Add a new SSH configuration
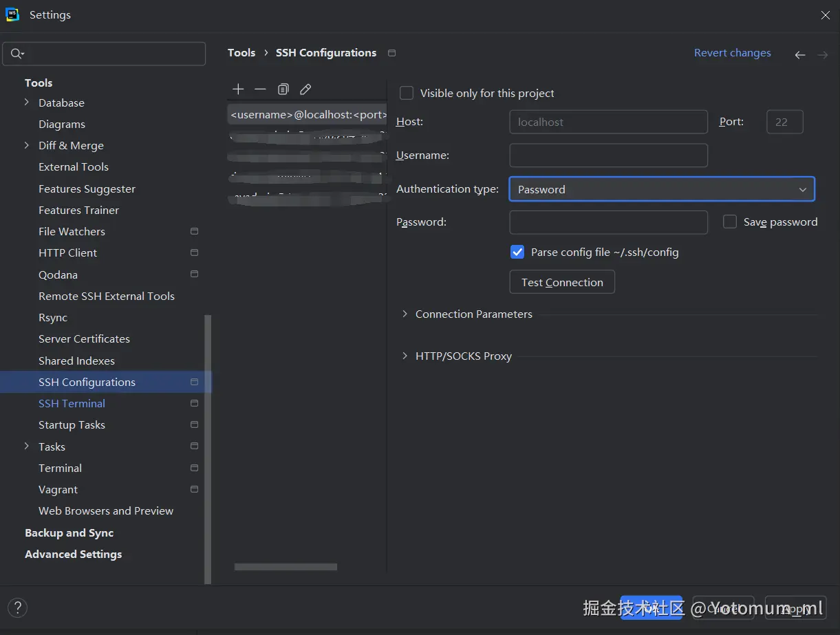This screenshot has width=840, height=635. (238, 89)
